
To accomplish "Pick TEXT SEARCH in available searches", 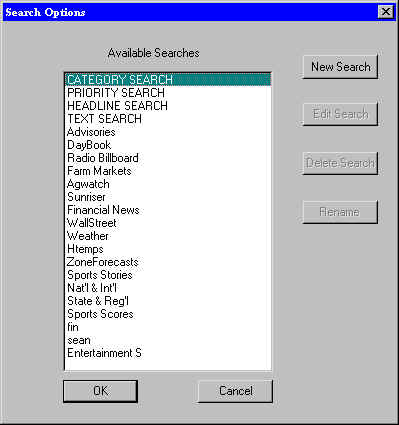I will click(x=168, y=119).
